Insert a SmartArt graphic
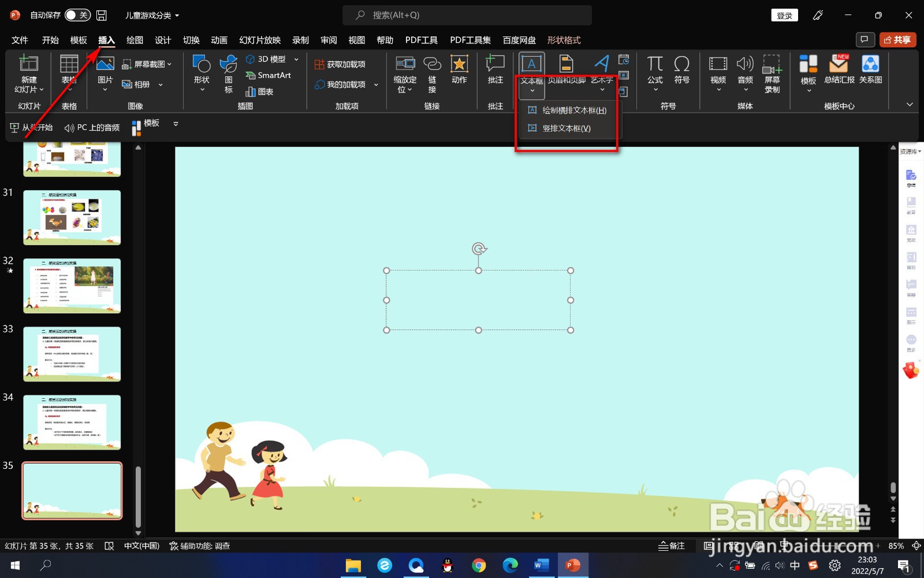 click(268, 75)
